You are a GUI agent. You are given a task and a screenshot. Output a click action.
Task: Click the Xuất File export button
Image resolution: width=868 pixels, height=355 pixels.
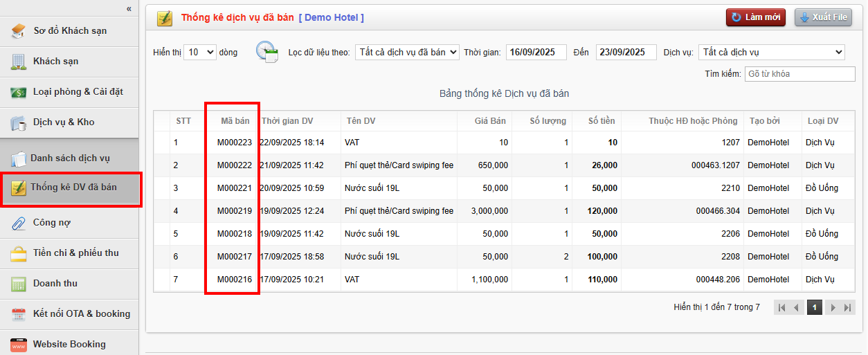pyautogui.click(x=822, y=17)
